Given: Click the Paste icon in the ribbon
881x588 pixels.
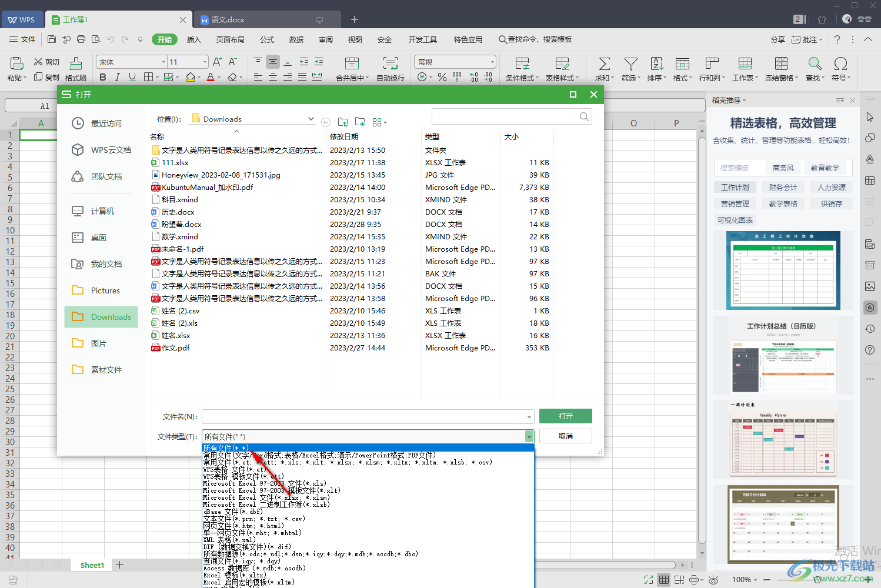Looking at the screenshot, I should point(16,64).
